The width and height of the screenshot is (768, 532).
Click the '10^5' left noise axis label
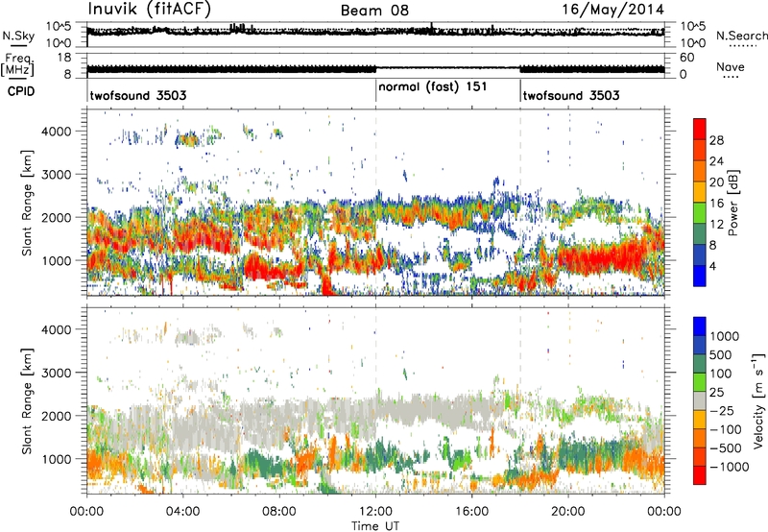coord(59,27)
